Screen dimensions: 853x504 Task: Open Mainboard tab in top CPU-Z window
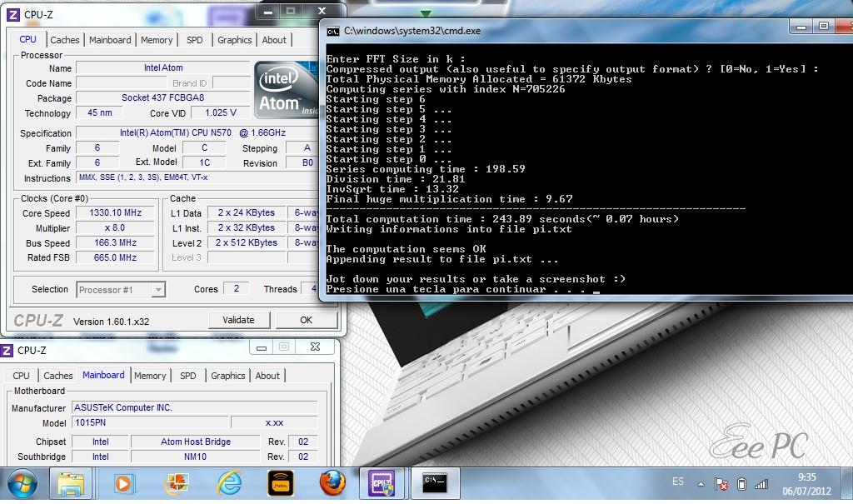(x=110, y=40)
